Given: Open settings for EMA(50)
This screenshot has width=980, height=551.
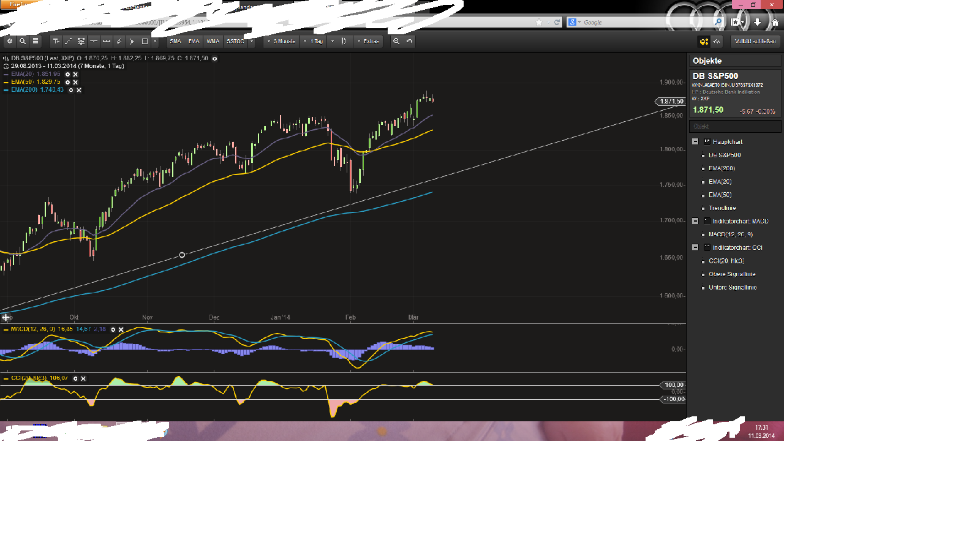Looking at the screenshot, I should (67, 82).
